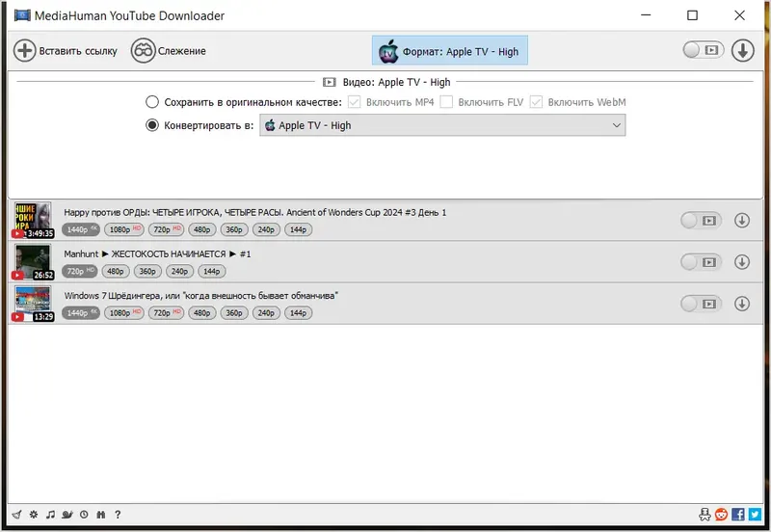Open the Facebook icon link
This screenshot has height=532, width=771.
[738, 515]
